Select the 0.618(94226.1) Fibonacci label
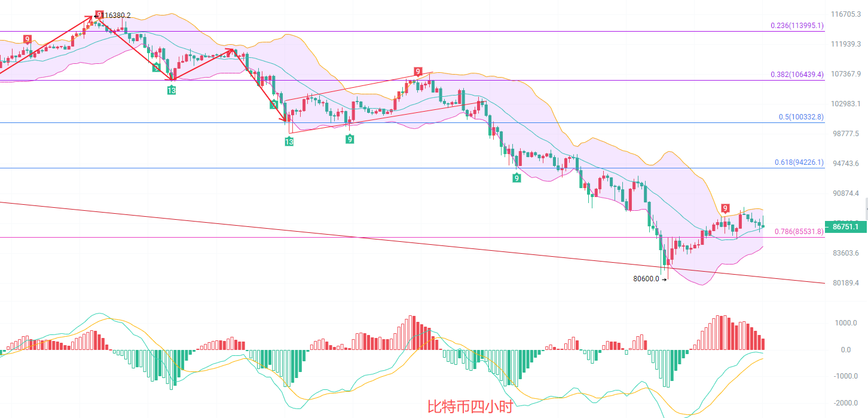The image size is (868, 418). coord(800,162)
